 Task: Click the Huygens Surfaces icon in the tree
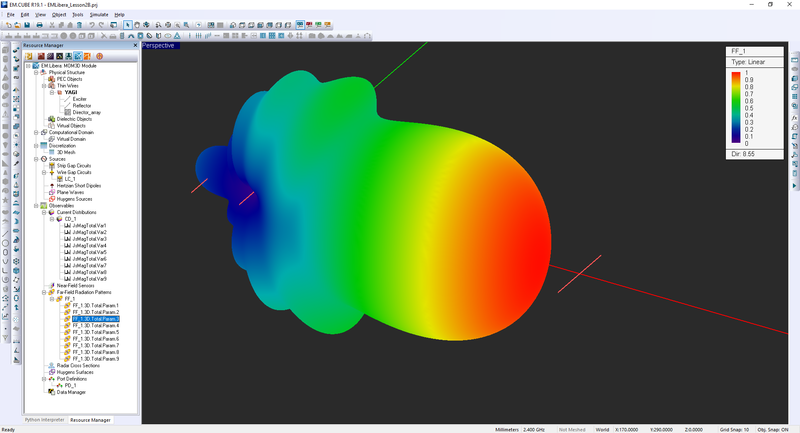coord(50,373)
